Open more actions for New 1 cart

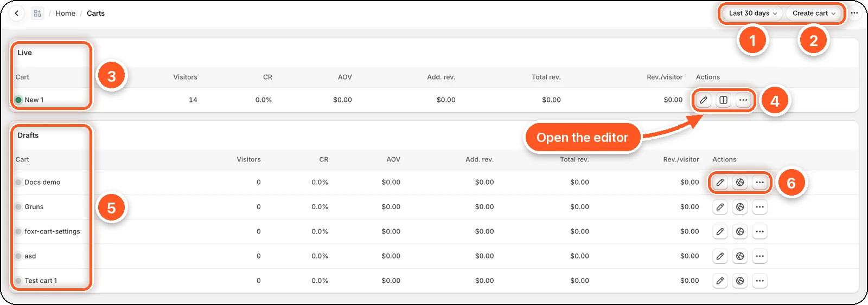pyautogui.click(x=743, y=100)
